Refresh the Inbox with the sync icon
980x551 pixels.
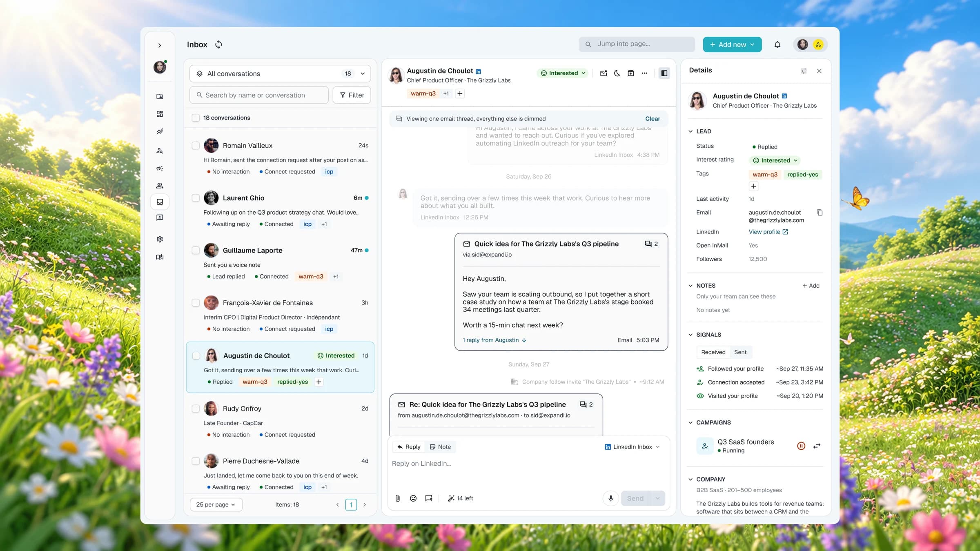click(x=218, y=44)
